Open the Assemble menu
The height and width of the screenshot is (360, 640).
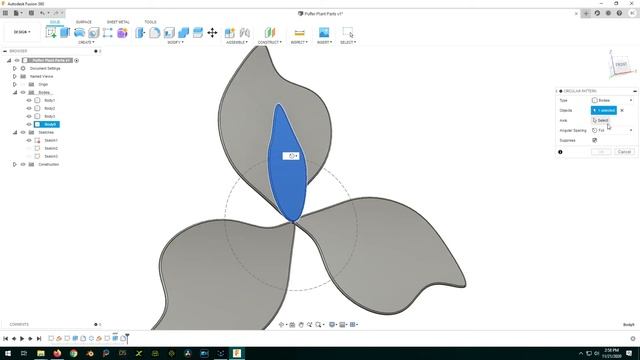[237, 42]
